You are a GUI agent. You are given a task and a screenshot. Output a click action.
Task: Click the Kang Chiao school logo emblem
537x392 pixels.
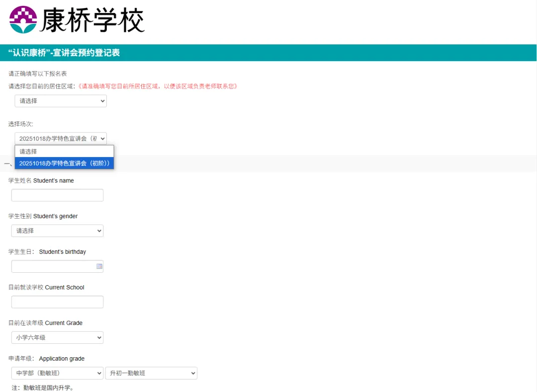[23, 20]
